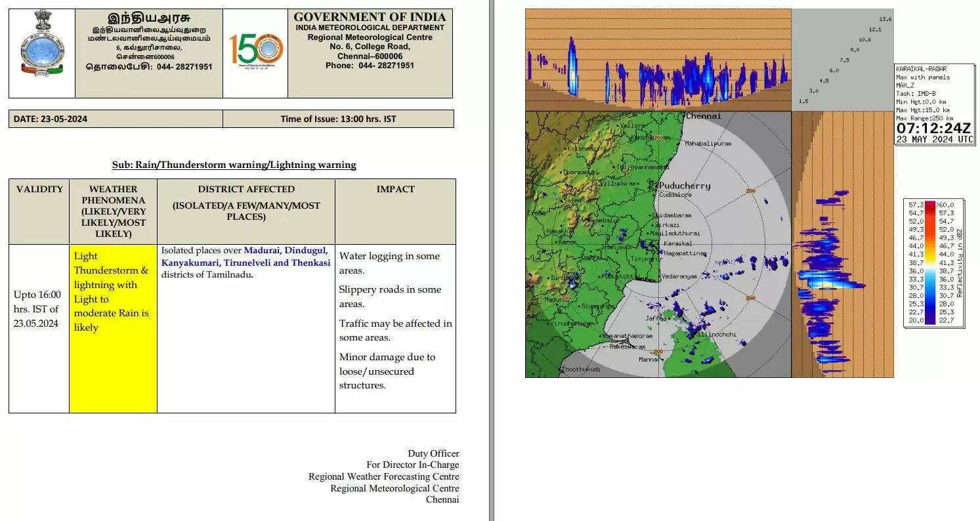
Task: Click the DATE: 23-05-2024 field
Action: tap(51, 119)
